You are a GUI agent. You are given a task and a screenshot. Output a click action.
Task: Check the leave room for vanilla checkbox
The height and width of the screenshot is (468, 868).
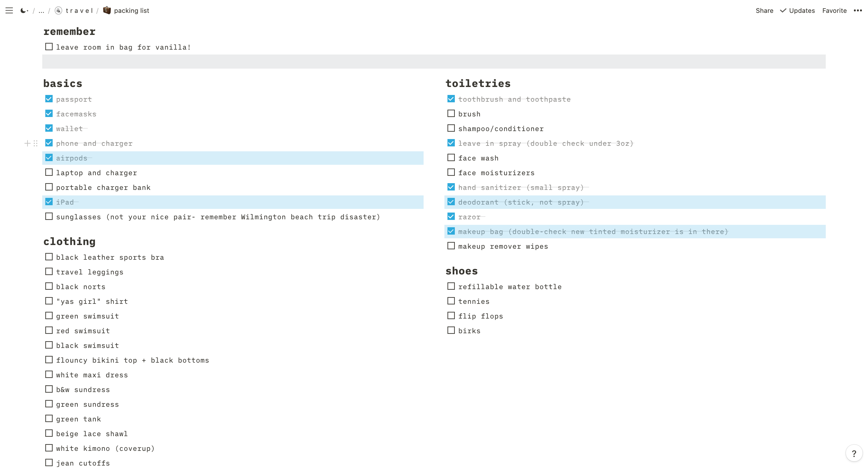[49, 47]
